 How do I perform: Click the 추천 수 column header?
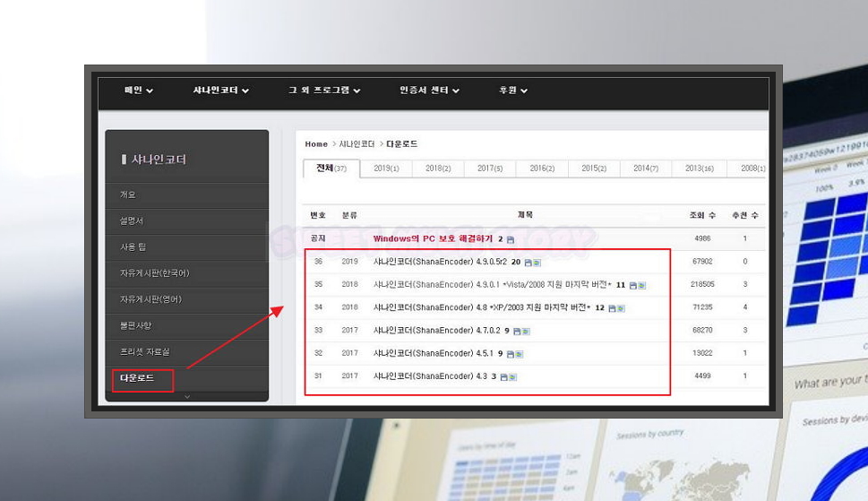pyautogui.click(x=745, y=215)
